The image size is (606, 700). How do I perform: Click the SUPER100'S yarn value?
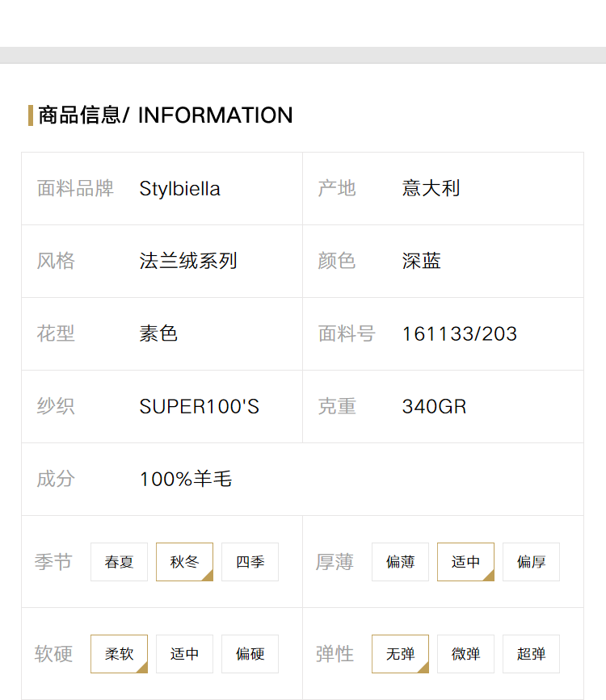click(200, 406)
